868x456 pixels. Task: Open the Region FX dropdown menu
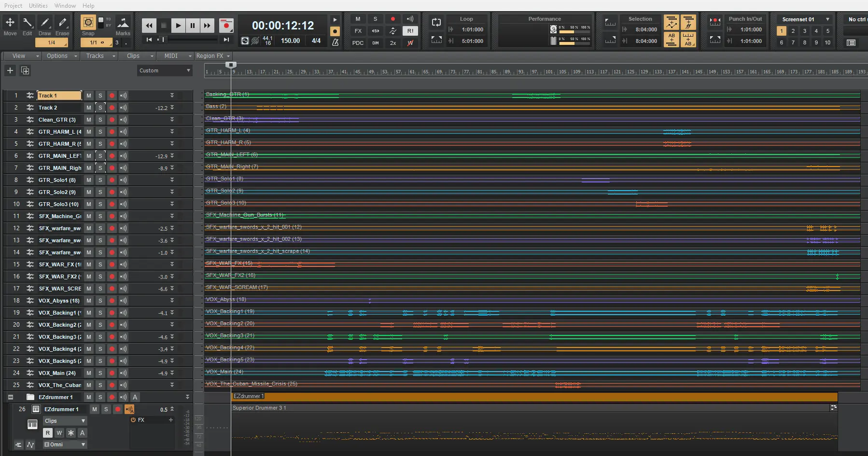click(213, 56)
